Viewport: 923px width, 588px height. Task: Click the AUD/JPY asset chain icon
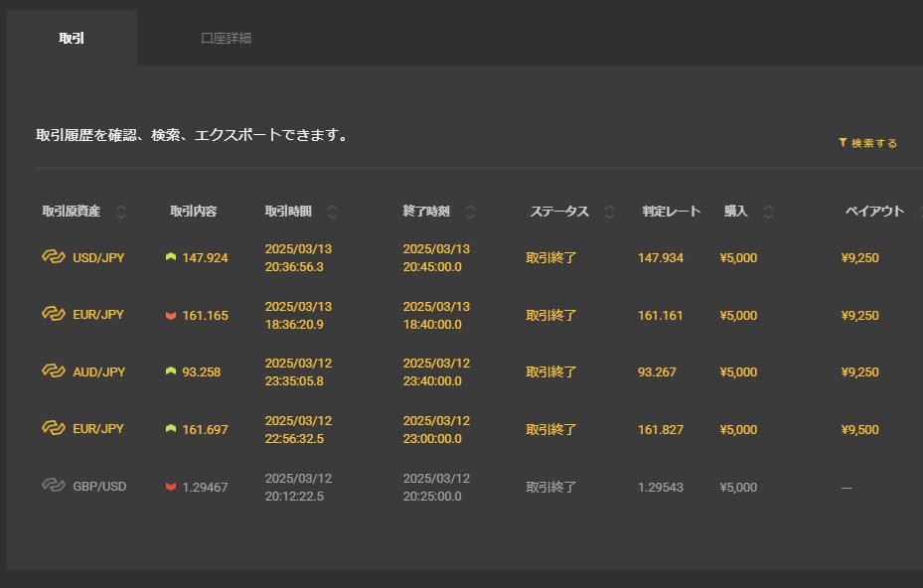54,370
